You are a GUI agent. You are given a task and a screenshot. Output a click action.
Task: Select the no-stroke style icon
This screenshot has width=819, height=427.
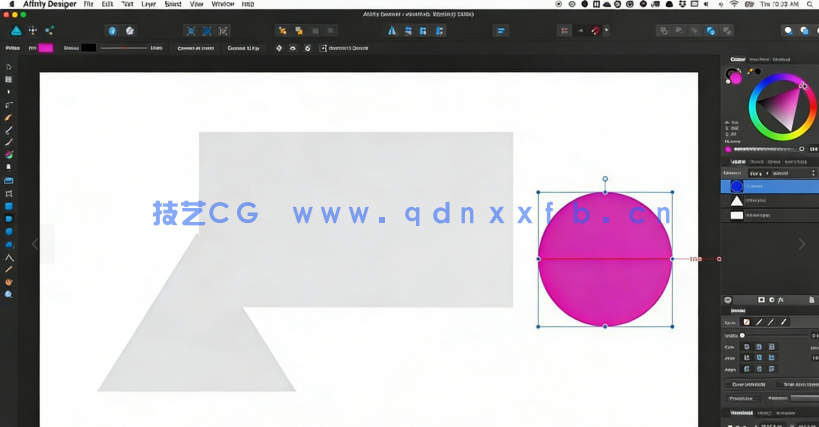(x=746, y=322)
